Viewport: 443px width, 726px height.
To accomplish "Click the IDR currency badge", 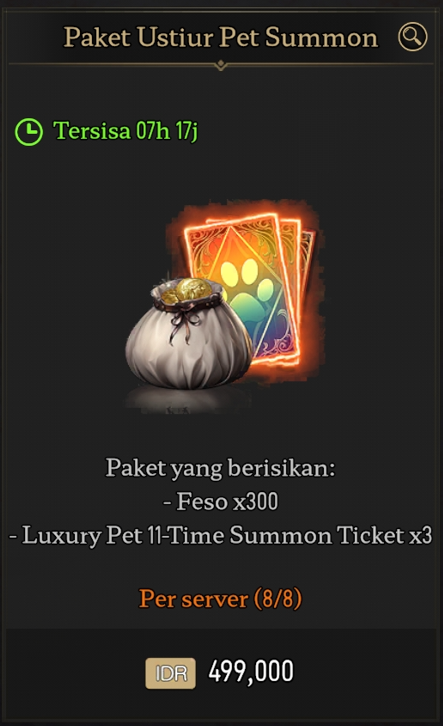I will tap(170, 673).
